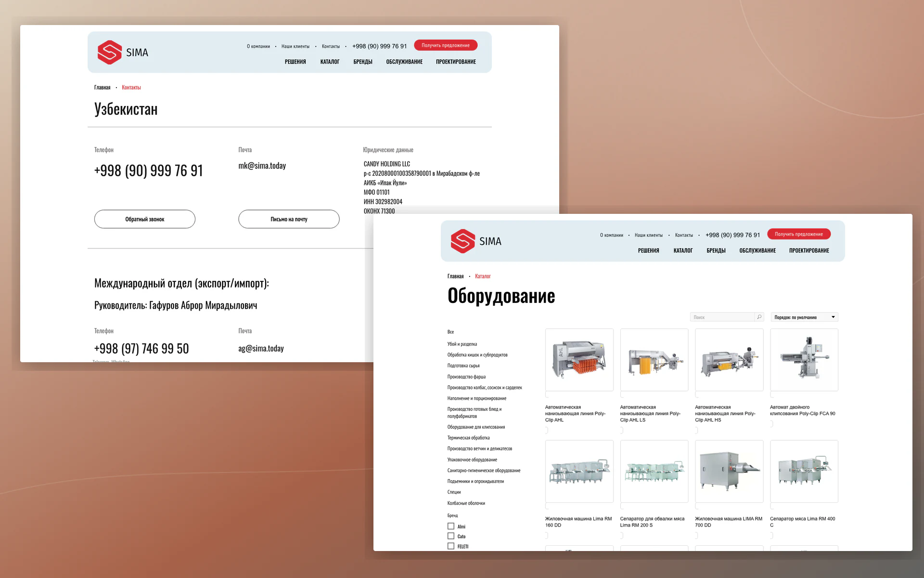Select 'Обработка кишок и субпродуктов' category
Screen dimensions: 924x578
pos(477,355)
